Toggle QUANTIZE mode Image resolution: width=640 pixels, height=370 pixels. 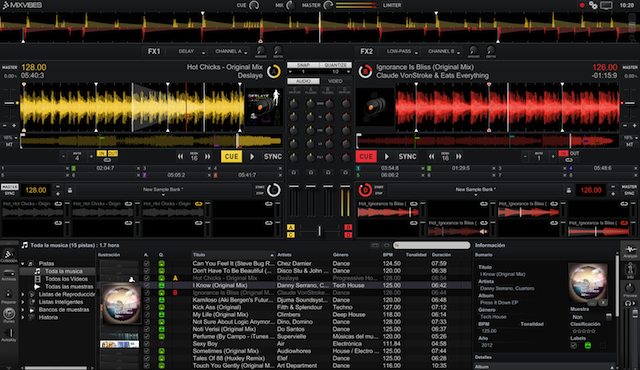click(x=336, y=65)
